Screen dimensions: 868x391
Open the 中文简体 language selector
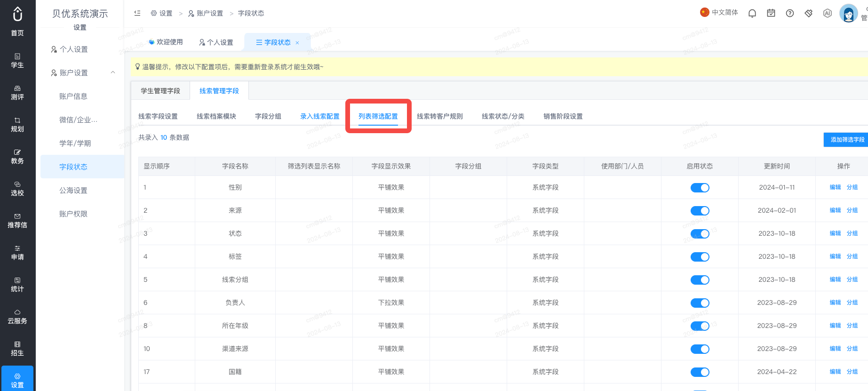point(719,12)
